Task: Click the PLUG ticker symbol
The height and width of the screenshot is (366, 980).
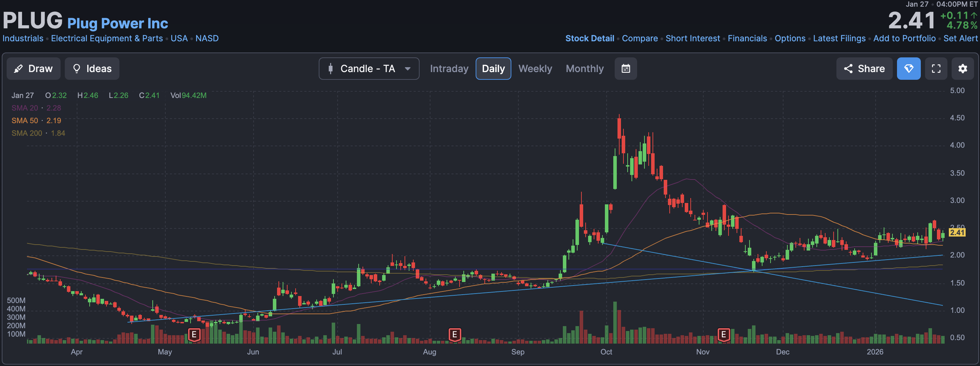Action: pos(33,21)
